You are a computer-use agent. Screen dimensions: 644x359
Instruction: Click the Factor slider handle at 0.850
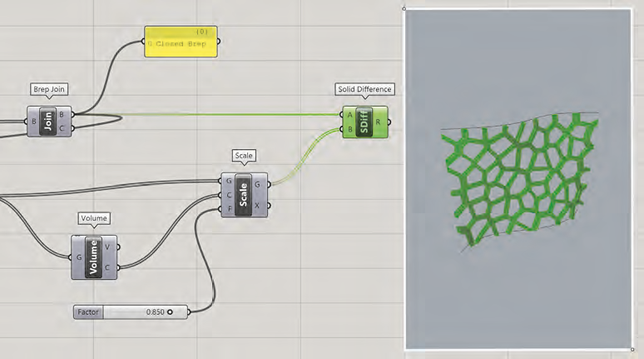[x=170, y=312]
